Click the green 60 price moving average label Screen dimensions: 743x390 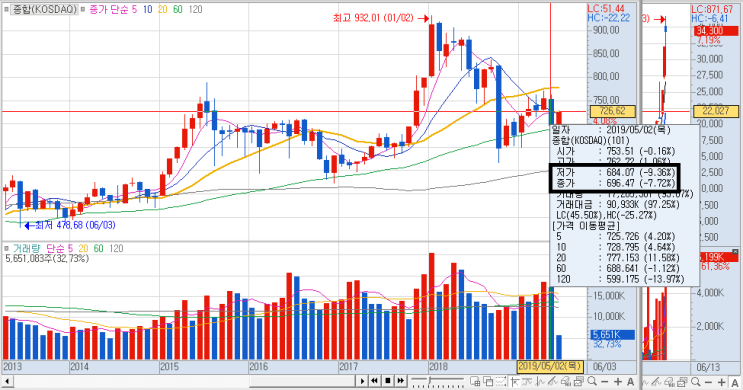click(x=178, y=9)
